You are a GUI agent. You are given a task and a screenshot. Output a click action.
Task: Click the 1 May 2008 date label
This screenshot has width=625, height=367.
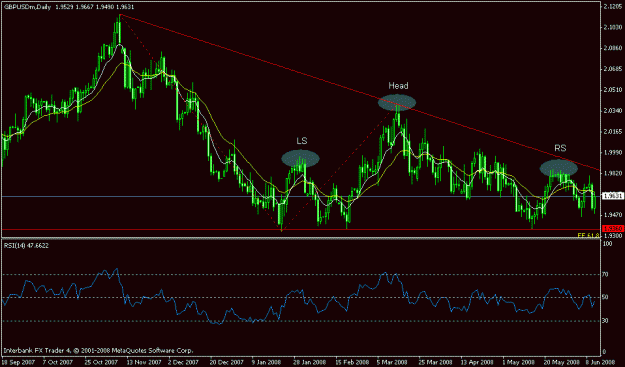pos(519,363)
